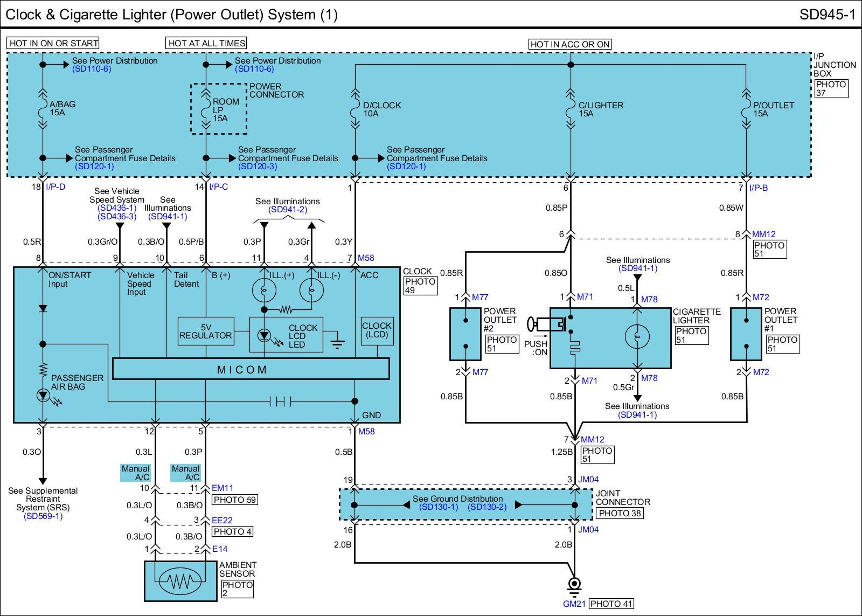Open PHOTO 49 for the clock

point(420,286)
